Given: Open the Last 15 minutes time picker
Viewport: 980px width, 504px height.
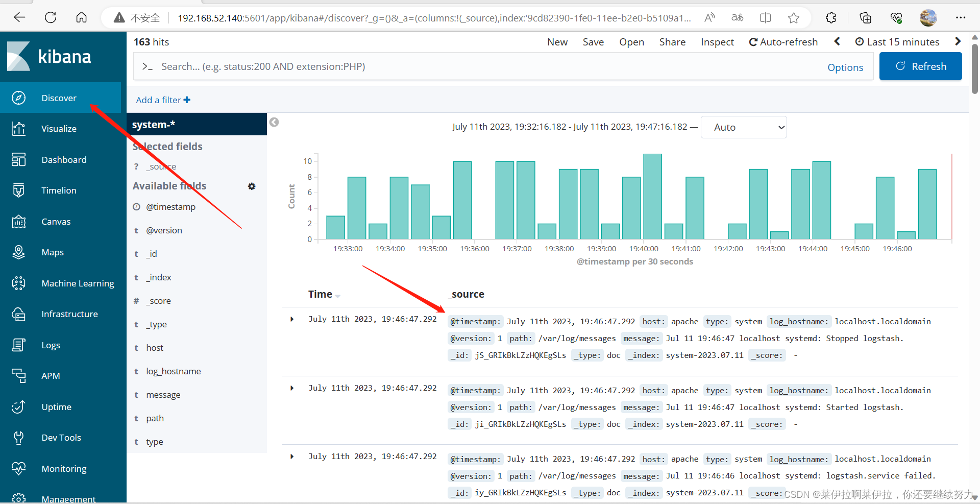Looking at the screenshot, I should [897, 42].
